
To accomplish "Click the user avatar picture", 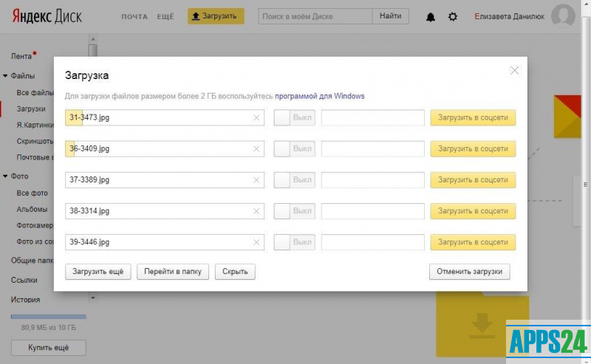I will click(x=563, y=16).
